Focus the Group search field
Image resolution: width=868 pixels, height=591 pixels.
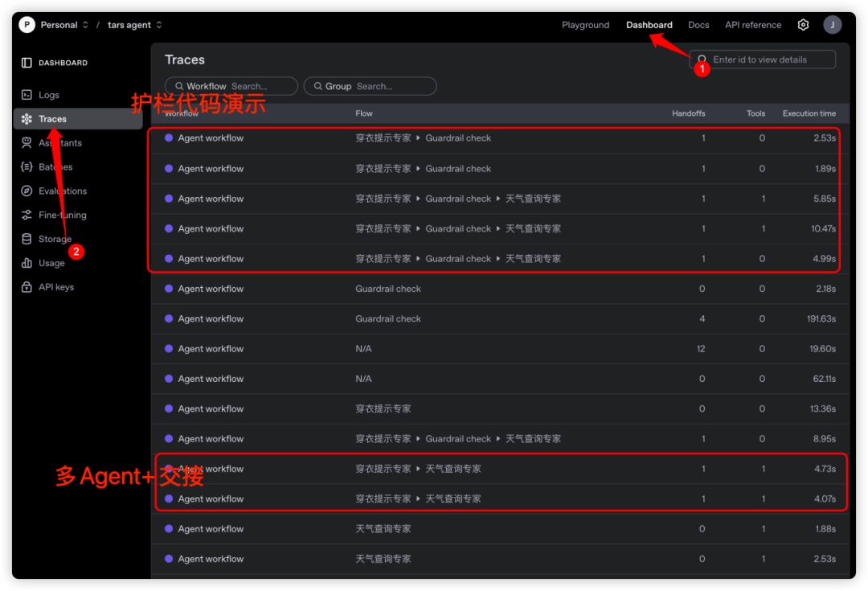tap(370, 86)
